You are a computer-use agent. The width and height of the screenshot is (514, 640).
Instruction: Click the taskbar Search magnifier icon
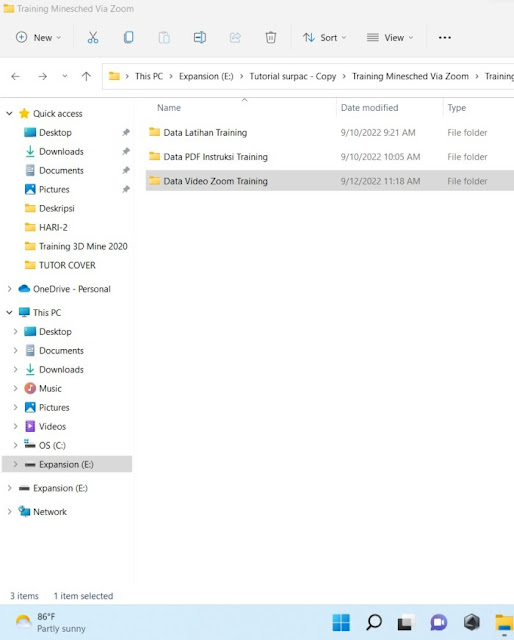coord(374,622)
